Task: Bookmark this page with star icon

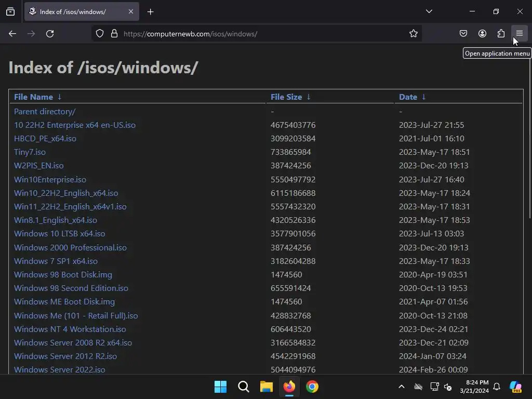Action: click(413, 34)
